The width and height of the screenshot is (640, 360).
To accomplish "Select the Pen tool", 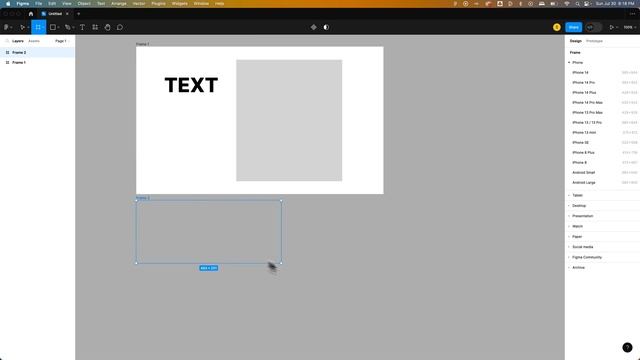I will tap(67, 27).
